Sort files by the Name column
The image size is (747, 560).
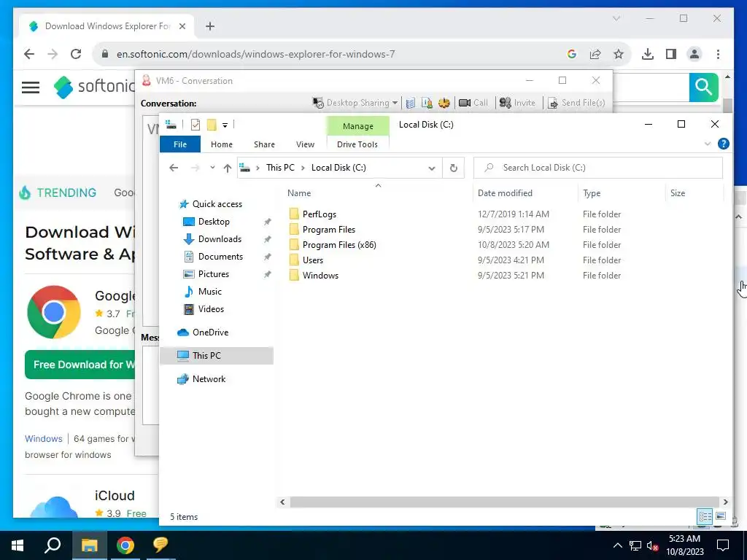(x=299, y=192)
